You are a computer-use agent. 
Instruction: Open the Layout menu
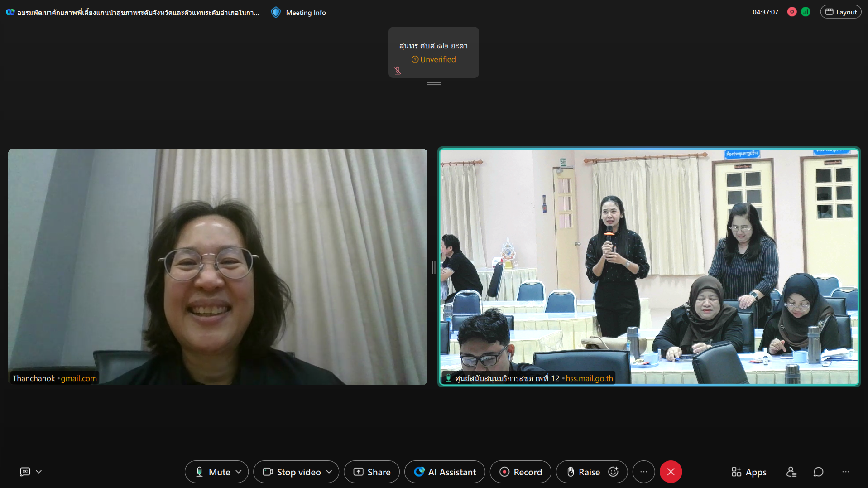click(841, 12)
